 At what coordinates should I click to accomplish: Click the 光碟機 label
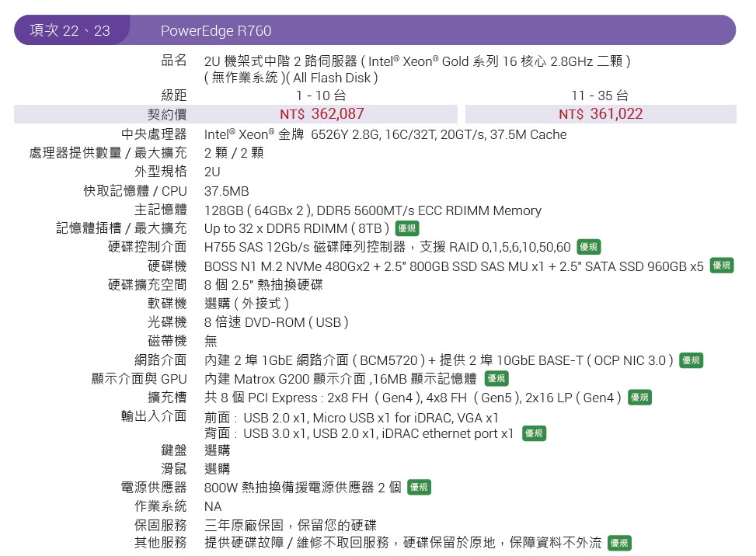[167, 322]
